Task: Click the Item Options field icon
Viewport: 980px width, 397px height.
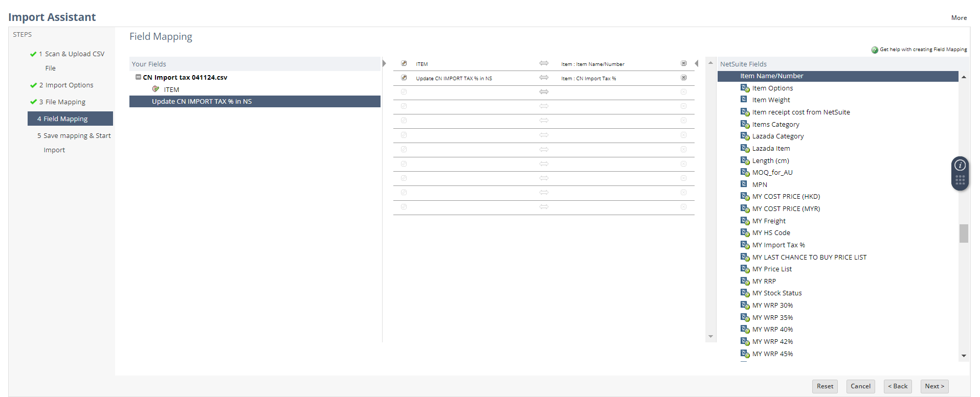Action: [745, 88]
